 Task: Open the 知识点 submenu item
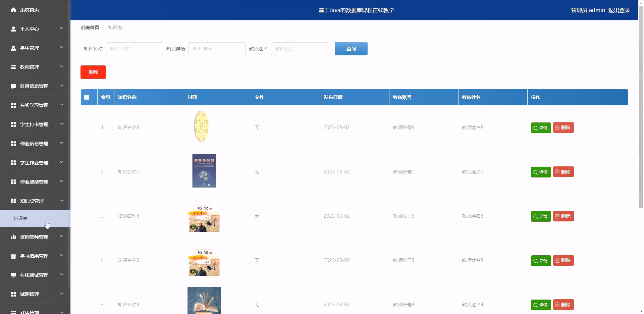tap(20, 218)
